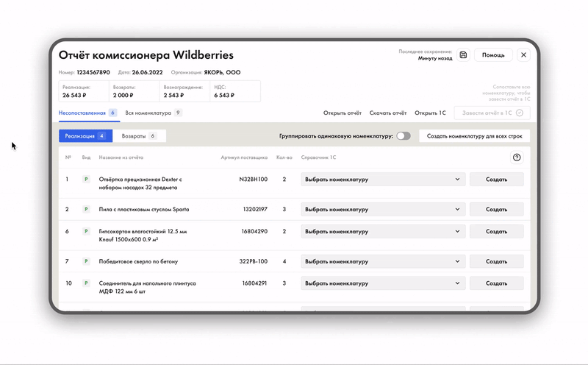Close the Wildberries report dialog
Viewport: 588px width, 365px height.
coord(523,55)
